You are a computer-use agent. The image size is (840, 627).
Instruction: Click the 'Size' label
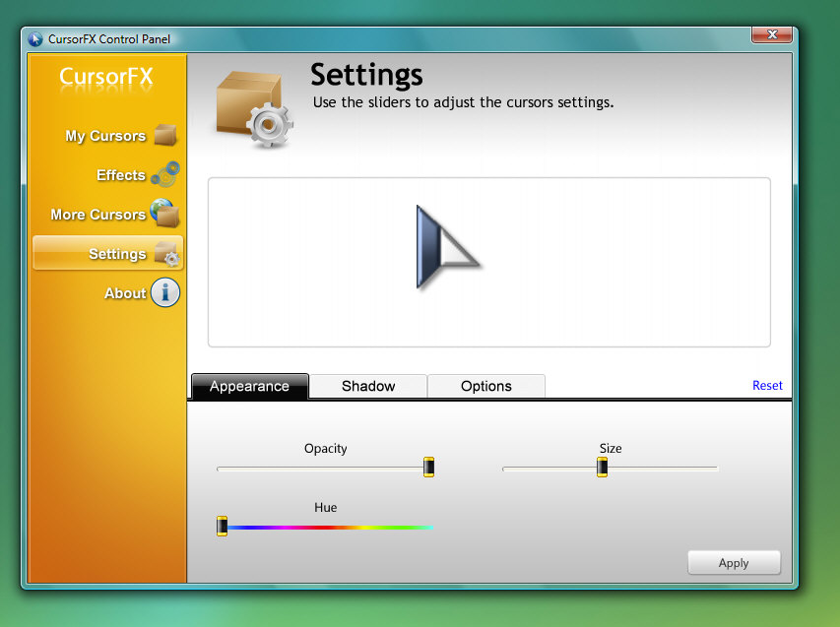pos(611,448)
